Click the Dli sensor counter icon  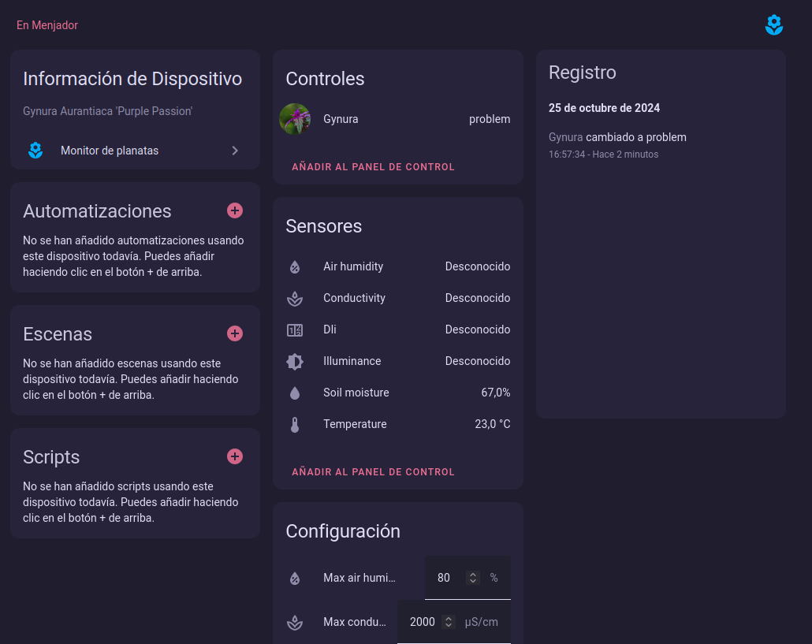[295, 330]
